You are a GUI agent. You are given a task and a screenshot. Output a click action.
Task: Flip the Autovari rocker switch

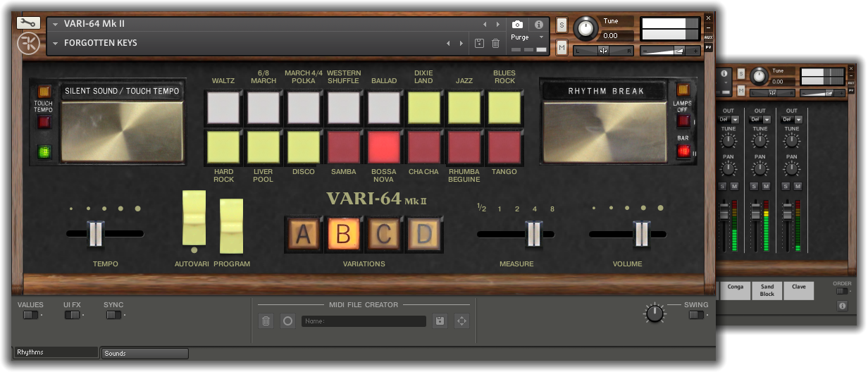coord(194,218)
